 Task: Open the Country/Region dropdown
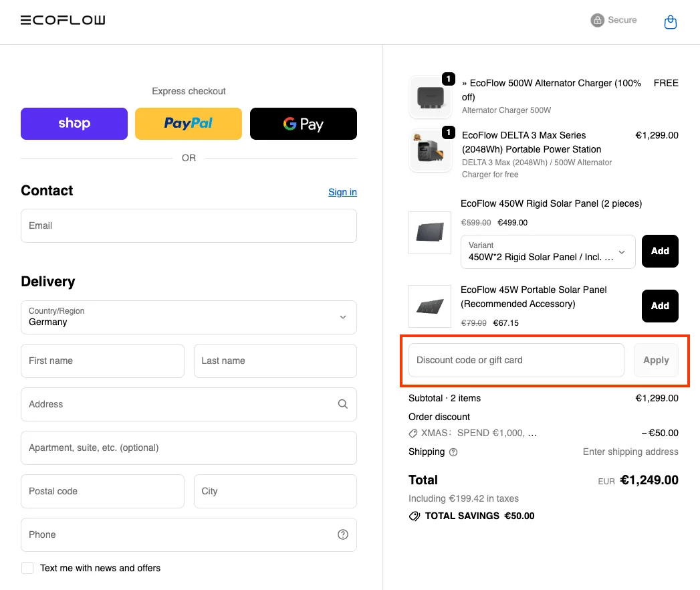(x=189, y=317)
